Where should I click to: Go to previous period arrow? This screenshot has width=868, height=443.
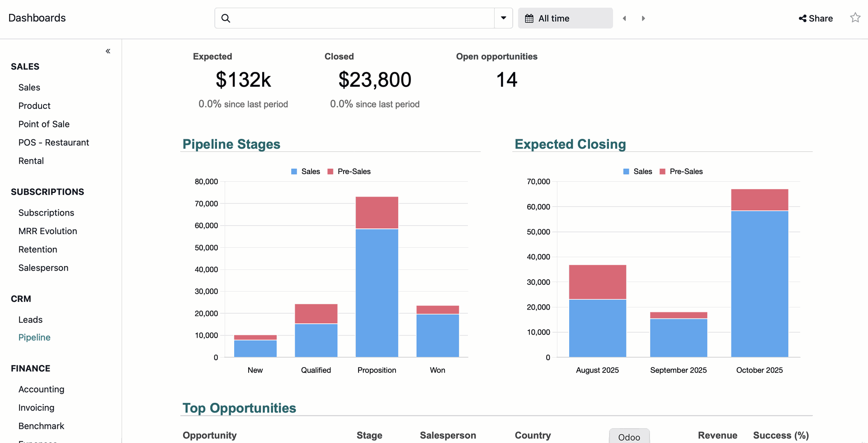(x=624, y=19)
